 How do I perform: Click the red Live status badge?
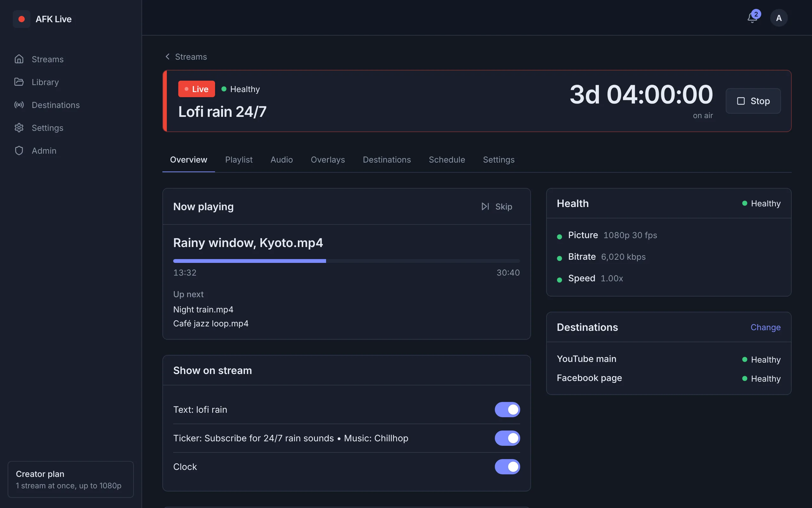coord(196,89)
